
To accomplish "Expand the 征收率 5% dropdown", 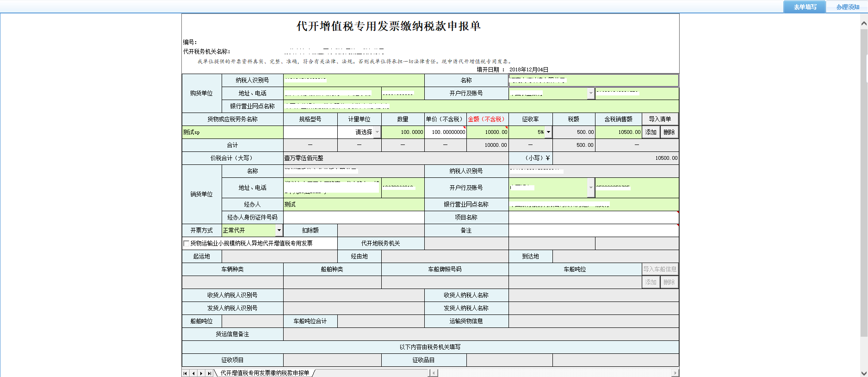I will click(x=548, y=132).
